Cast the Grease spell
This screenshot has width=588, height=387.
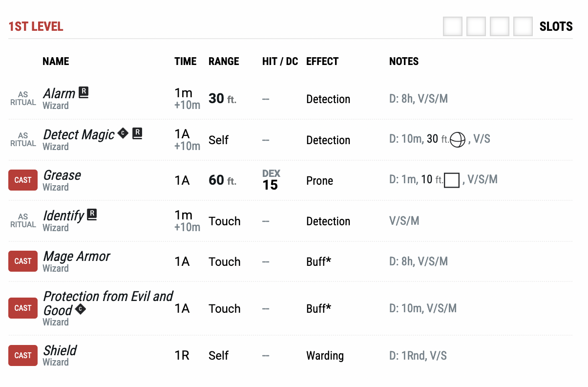point(23,180)
